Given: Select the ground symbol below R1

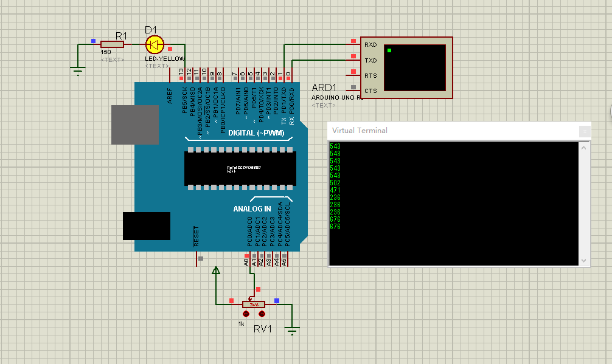Looking at the screenshot, I should pos(77,67).
